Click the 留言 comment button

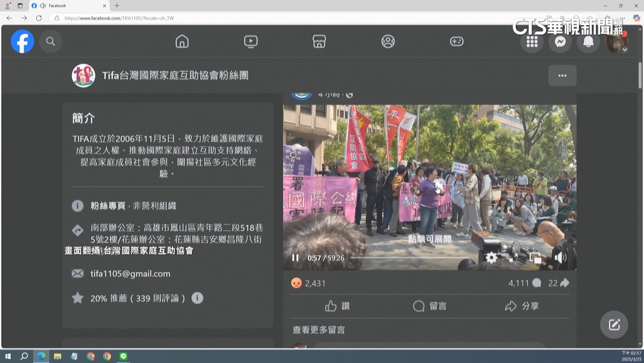pyautogui.click(x=430, y=306)
